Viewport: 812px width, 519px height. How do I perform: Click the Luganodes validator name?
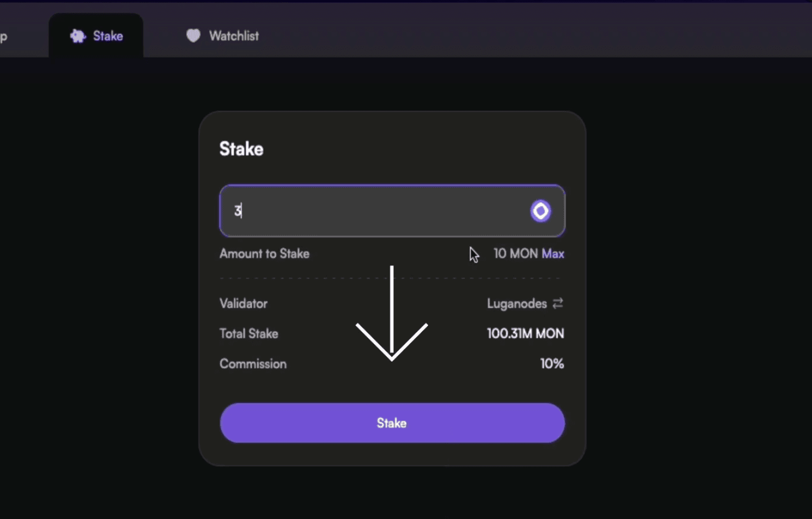516,303
